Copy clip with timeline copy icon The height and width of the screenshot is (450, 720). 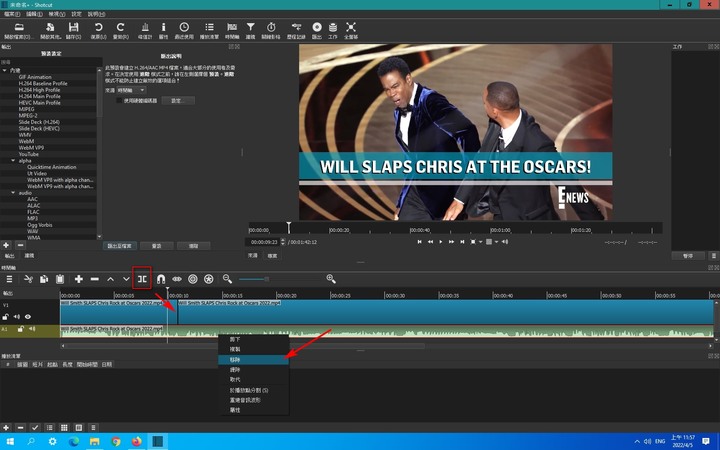point(44,279)
